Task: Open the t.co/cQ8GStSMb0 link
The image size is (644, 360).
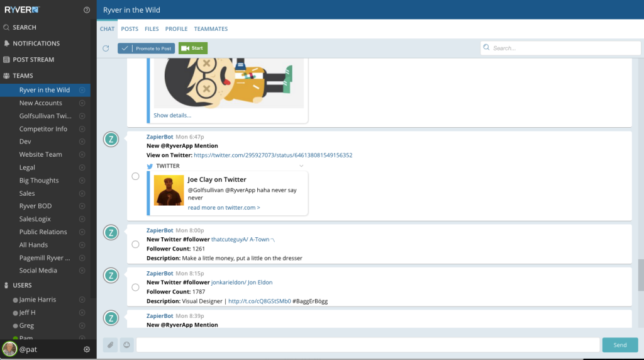Action: pyautogui.click(x=260, y=301)
